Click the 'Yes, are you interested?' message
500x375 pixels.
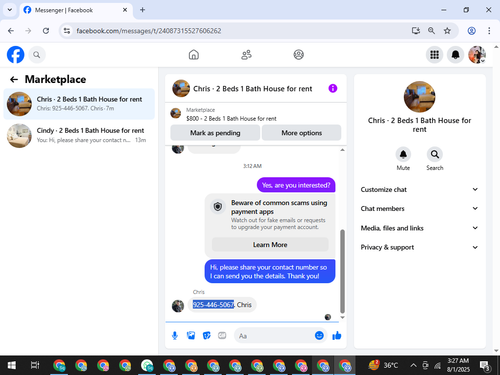coord(296,185)
